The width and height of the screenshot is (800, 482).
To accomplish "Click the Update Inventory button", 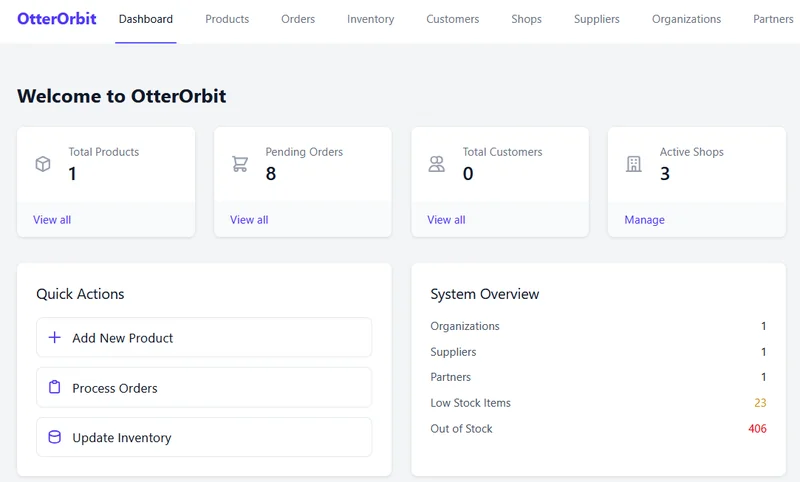I will click(x=204, y=438).
